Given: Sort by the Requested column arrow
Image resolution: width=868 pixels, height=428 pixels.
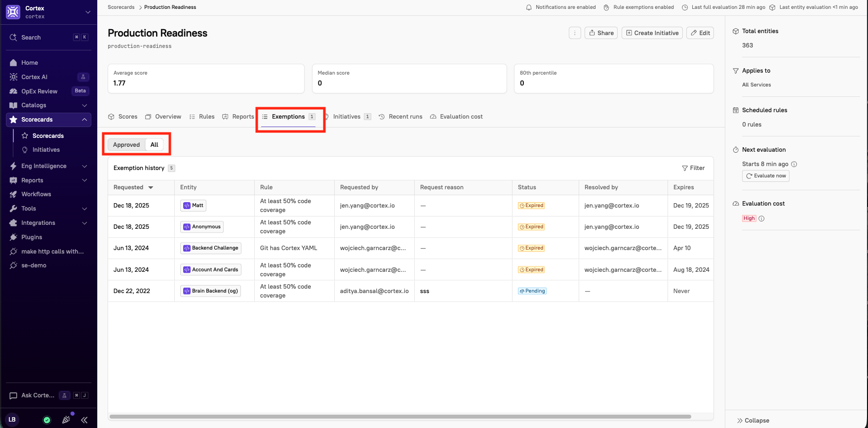Looking at the screenshot, I should 151,188.
